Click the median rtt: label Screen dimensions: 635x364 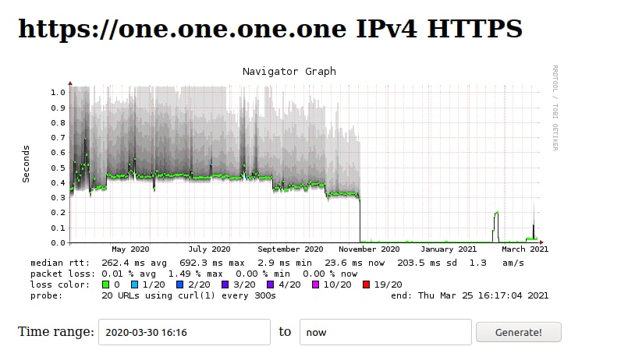60,263
